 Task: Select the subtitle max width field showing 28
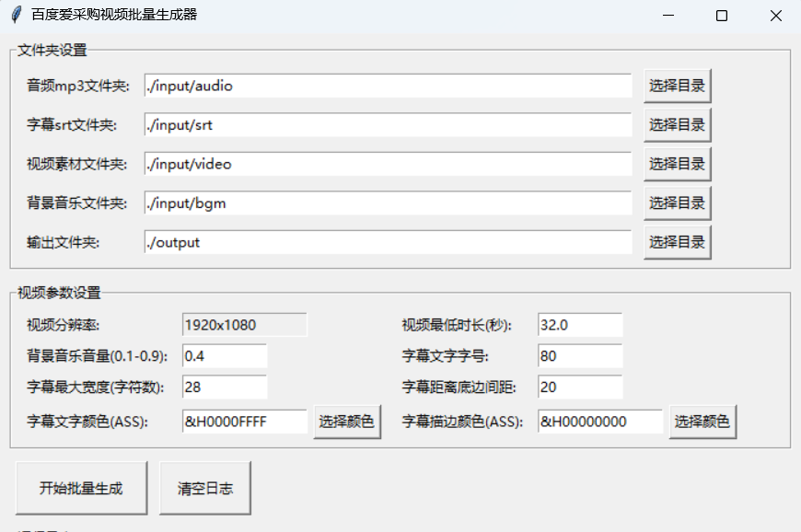pyautogui.click(x=224, y=387)
